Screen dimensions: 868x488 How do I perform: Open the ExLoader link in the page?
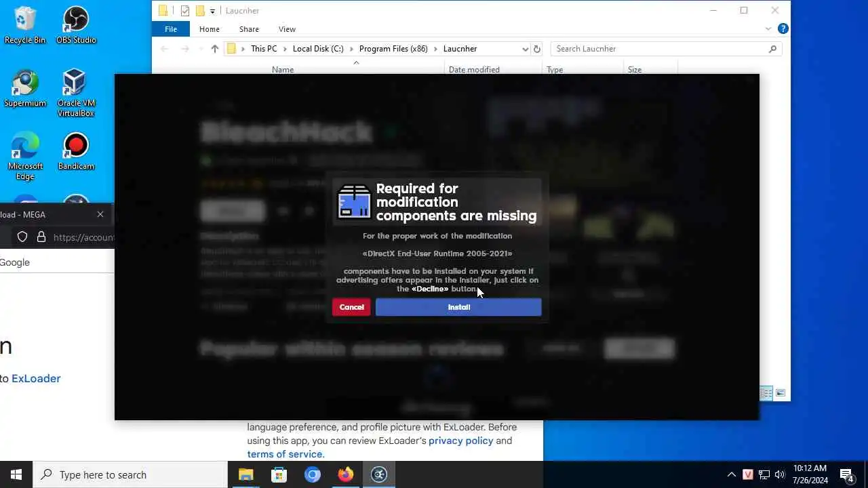coord(36,379)
